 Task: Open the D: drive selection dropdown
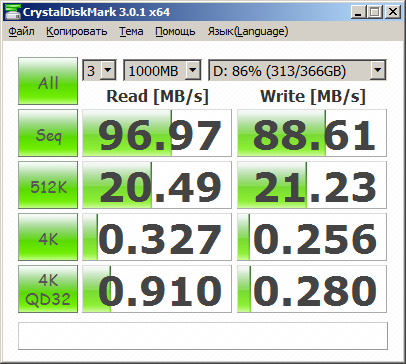297,70
